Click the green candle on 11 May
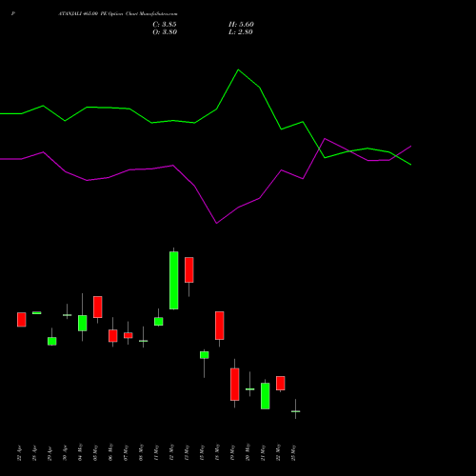Viewport: 476px width, 476px height. pyautogui.click(x=159, y=322)
